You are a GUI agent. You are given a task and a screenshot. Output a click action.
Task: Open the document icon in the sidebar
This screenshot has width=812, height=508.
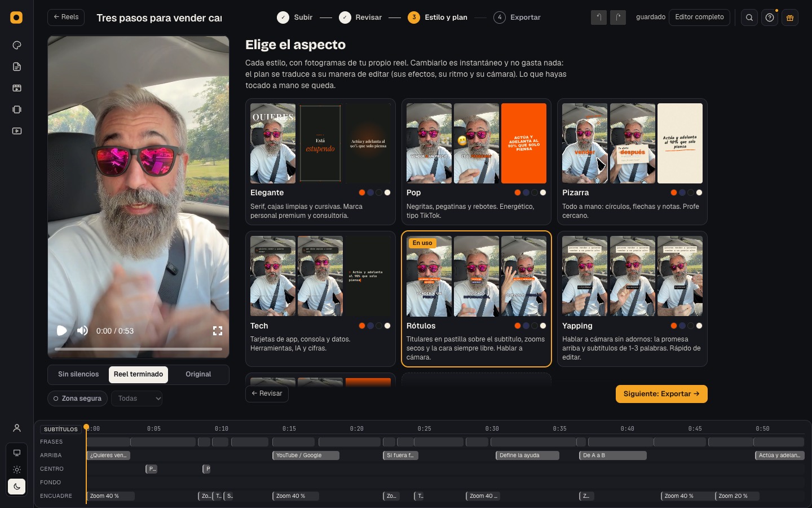17,67
